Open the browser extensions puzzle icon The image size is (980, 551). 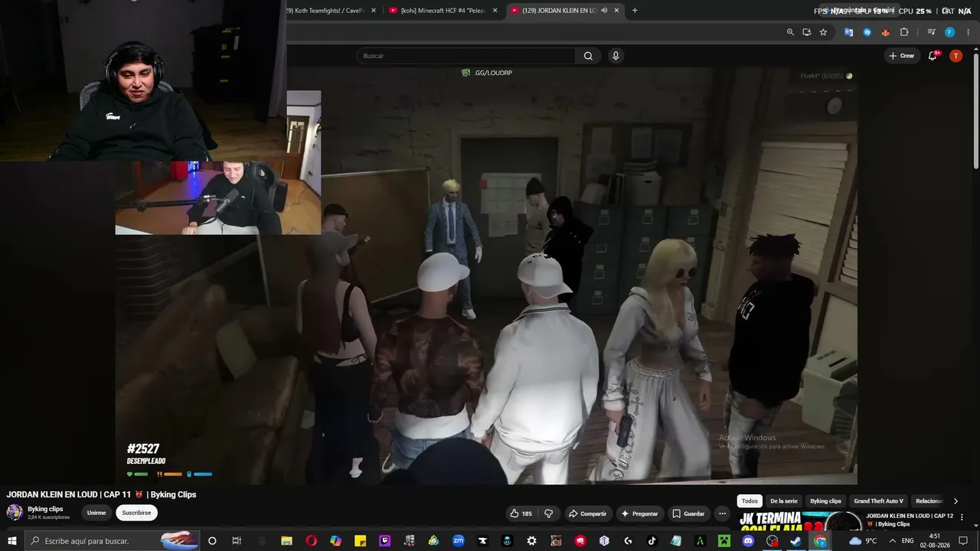click(x=904, y=32)
